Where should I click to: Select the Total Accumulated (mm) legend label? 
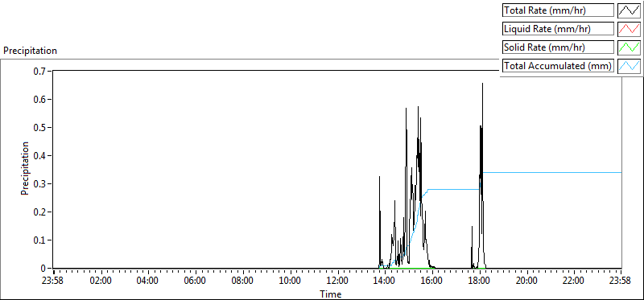click(x=558, y=66)
